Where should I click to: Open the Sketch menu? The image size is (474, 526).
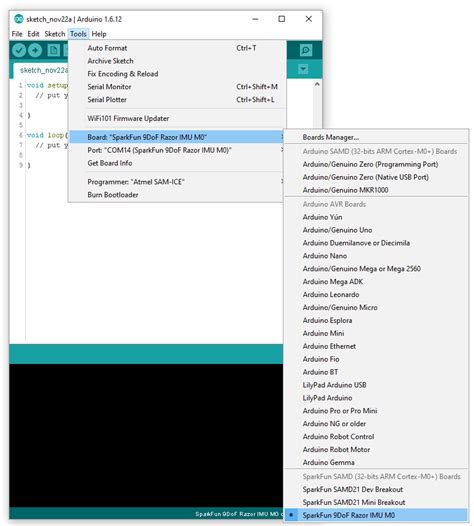[55, 34]
